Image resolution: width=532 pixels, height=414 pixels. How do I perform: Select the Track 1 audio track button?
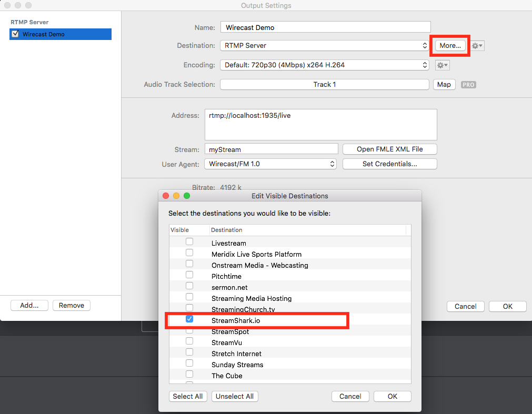pos(325,84)
